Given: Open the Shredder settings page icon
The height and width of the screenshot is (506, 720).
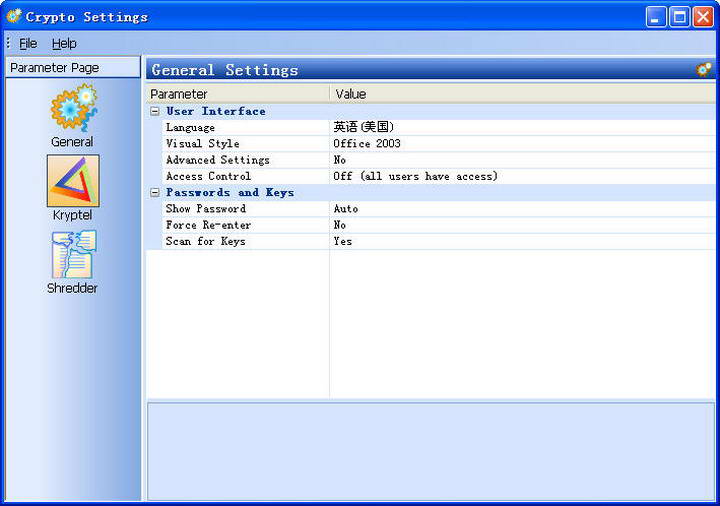Looking at the screenshot, I should click(73, 254).
